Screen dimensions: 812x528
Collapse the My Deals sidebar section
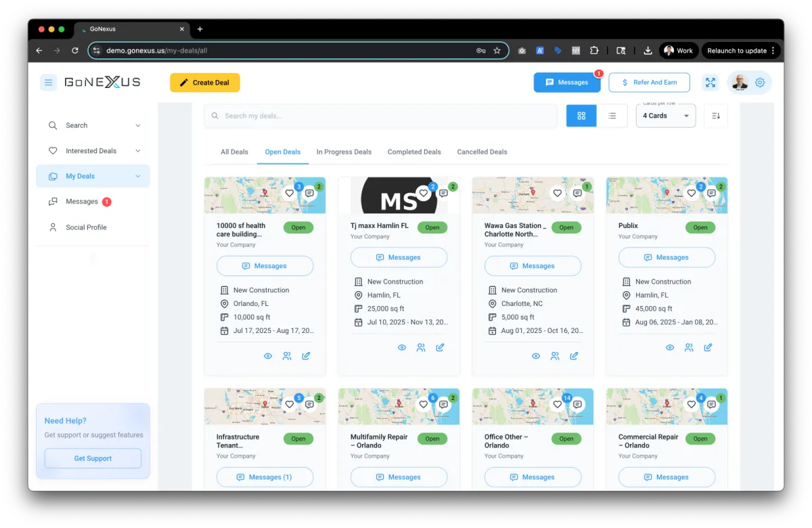tap(93, 176)
